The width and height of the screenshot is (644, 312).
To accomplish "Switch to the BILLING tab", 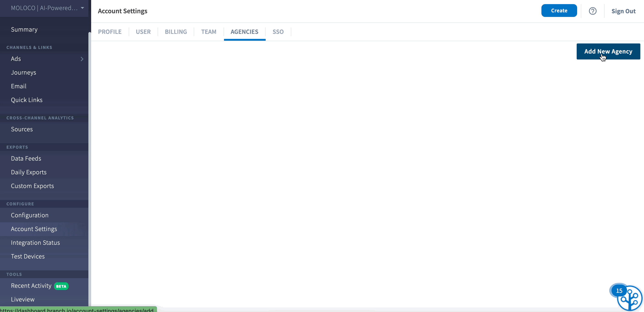I will [176, 32].
